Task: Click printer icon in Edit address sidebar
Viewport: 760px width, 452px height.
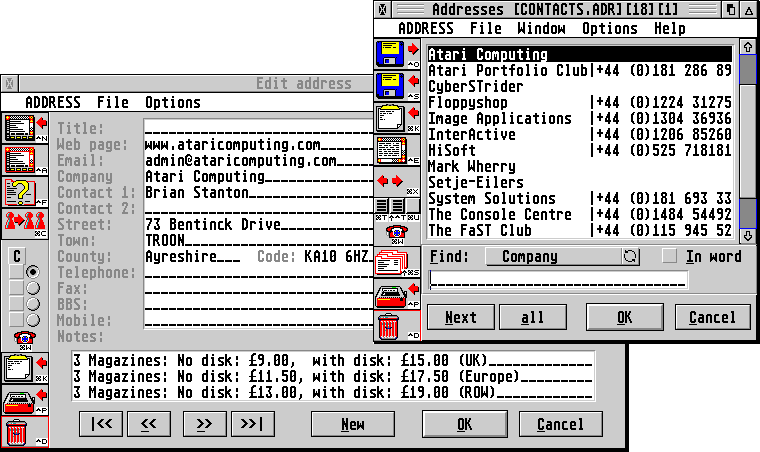Action: click(x=26, y=400)
